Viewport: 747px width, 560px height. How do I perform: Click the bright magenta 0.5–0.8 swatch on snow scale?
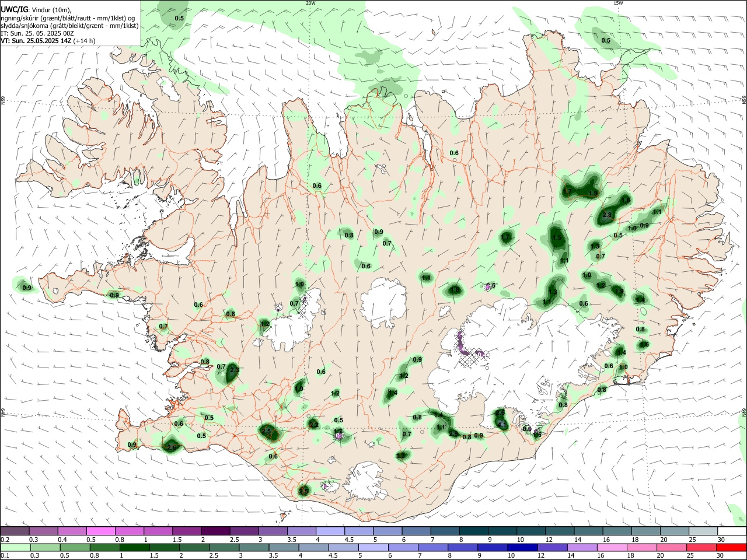click(x=100, y=531)
